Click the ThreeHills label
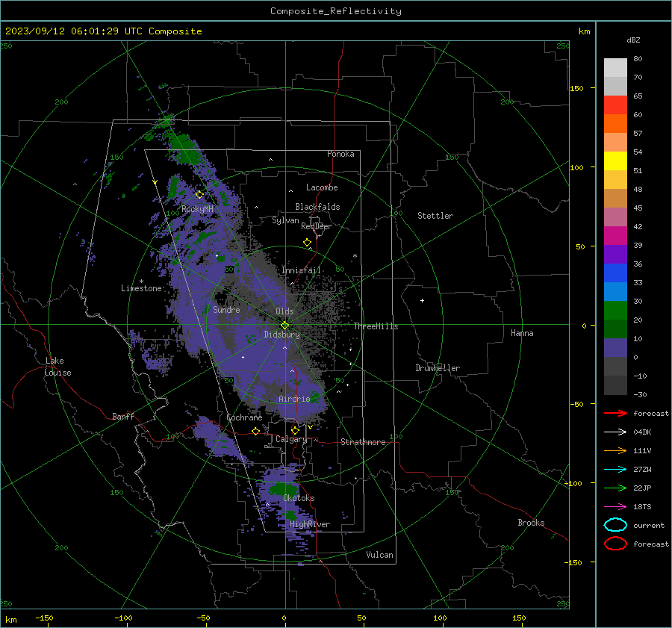The width and height of the screenshot is (672, 628). point(376,326)
